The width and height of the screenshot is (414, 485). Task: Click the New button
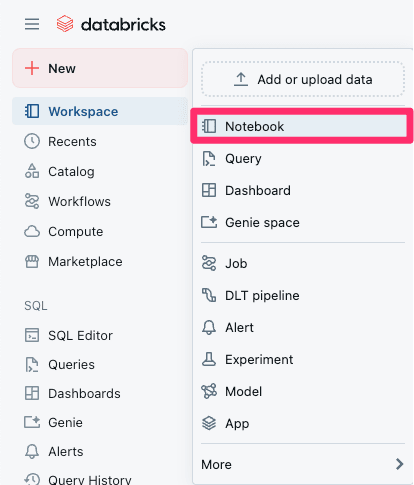[x=100, y=68]
